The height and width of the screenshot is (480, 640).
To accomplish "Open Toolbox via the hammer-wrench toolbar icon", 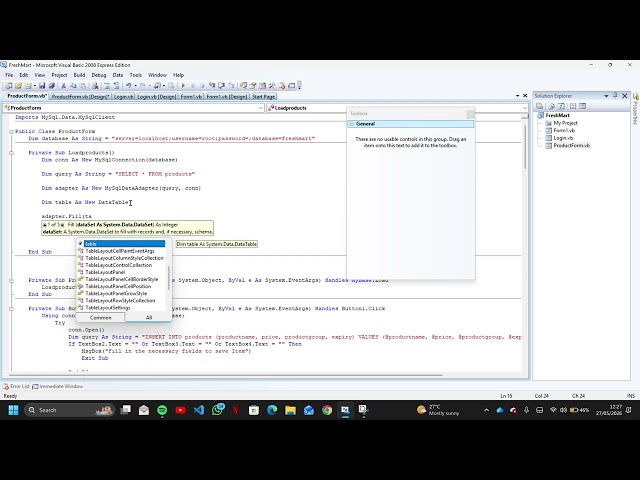I will [272, 86].
